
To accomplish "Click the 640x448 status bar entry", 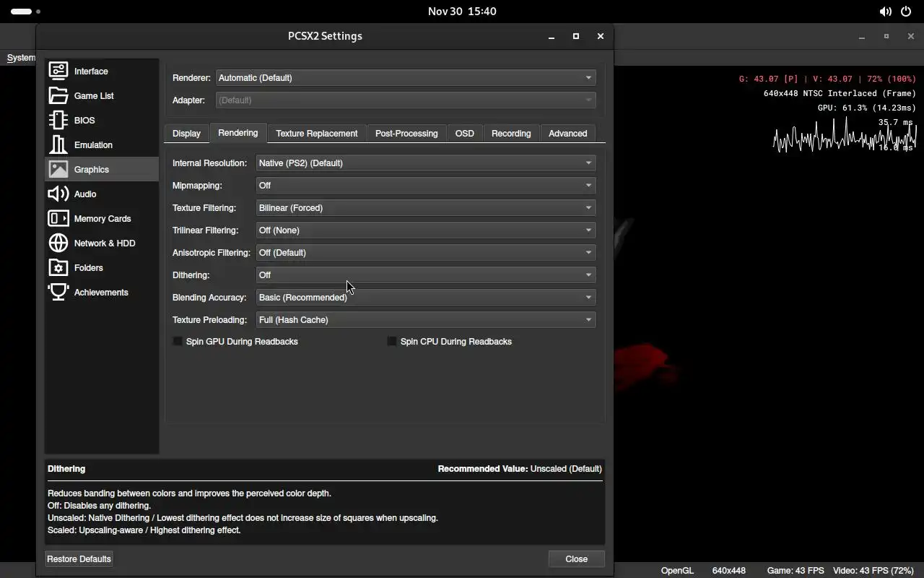I will (729, 570).
